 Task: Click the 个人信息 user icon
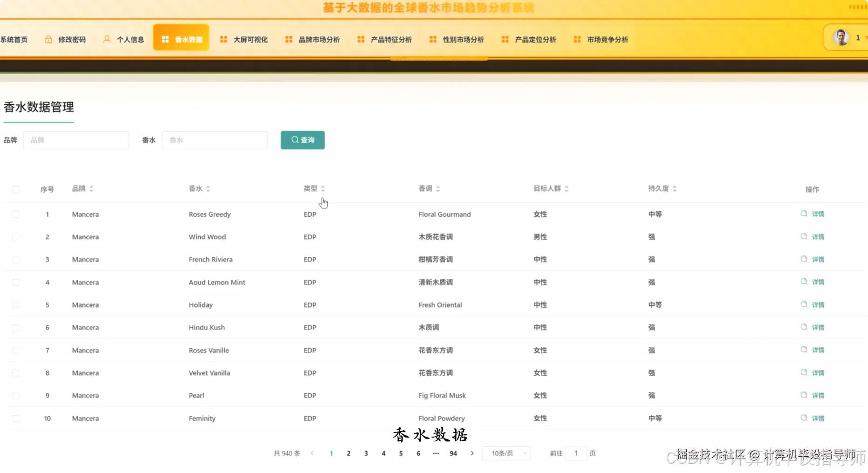[x=106, y=39]
